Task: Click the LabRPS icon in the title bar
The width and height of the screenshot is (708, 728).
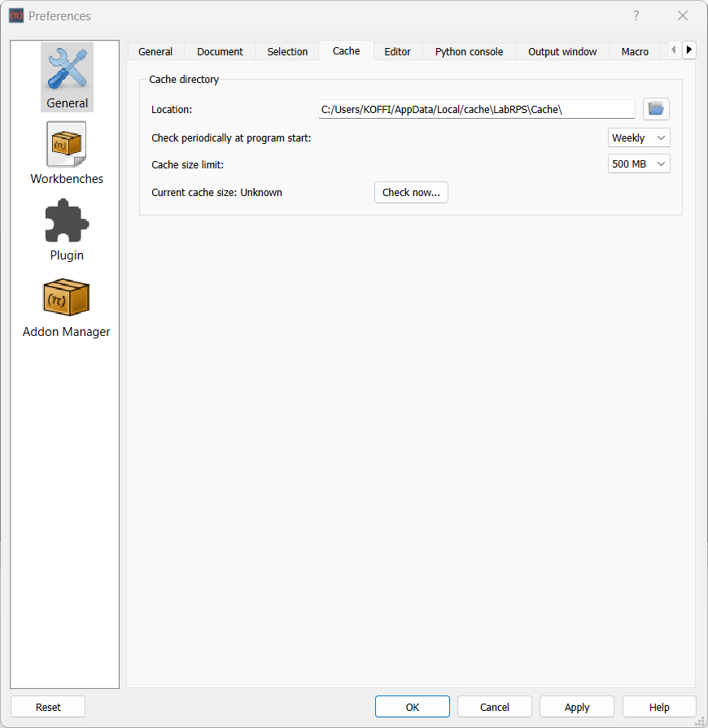Action: (x=16, y=15)
